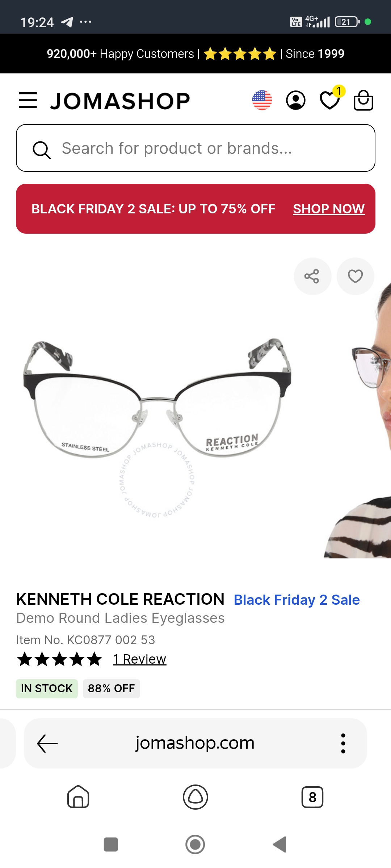391x868 pixels.
Task: Tap the Kenneth Cole Reaction brand title
Action: pos(121,599)
